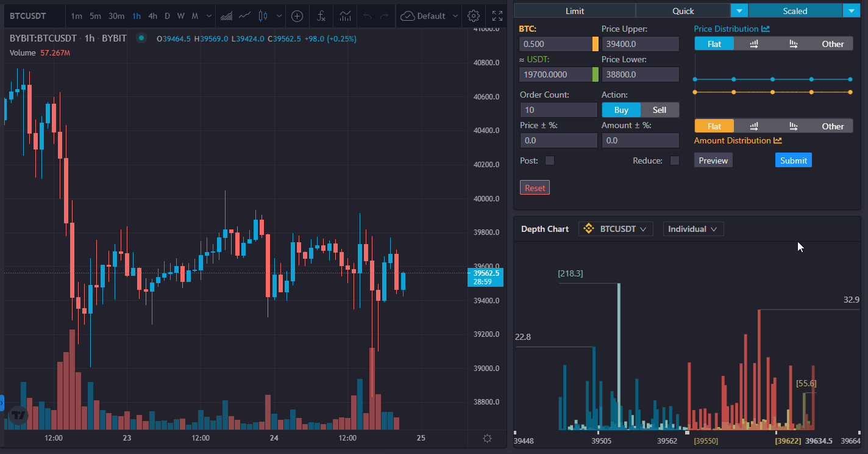Select the 30m timeframe
868x454 pixels.
(116, 16)
